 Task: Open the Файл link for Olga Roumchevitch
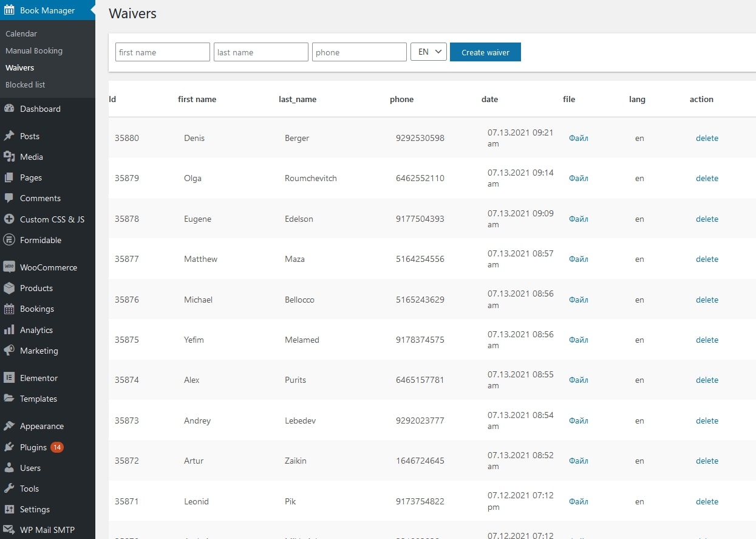coord(579,178)
